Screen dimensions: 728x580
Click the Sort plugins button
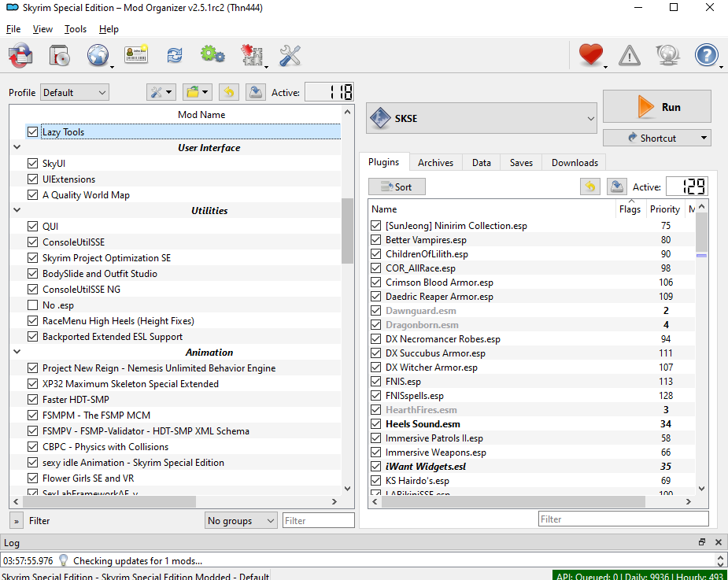tap(397, 187)
